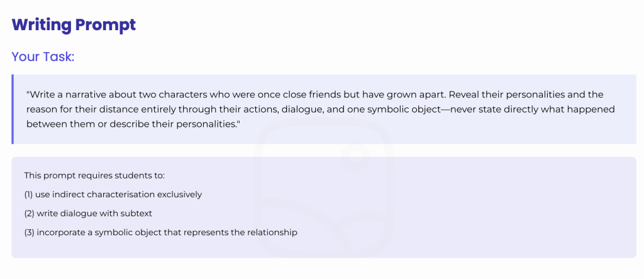Select the "use indirect characterisation exclusively" requirement

(113, 194)
